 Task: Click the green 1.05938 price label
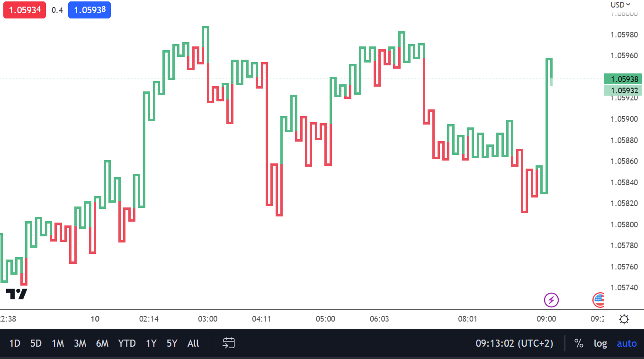[624, 79]
